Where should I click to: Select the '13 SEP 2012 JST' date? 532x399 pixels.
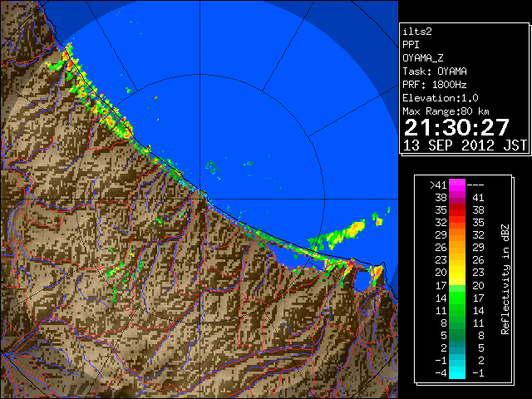coord(465,145)
